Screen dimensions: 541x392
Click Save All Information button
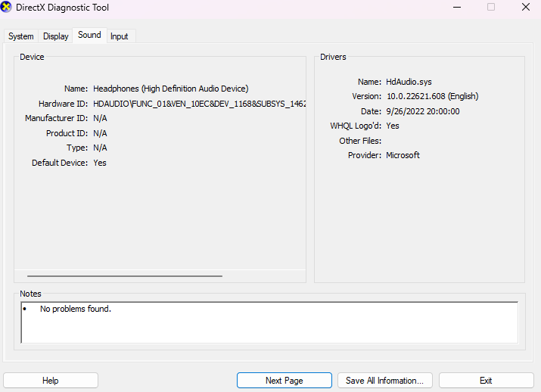[x=384, y=380]
